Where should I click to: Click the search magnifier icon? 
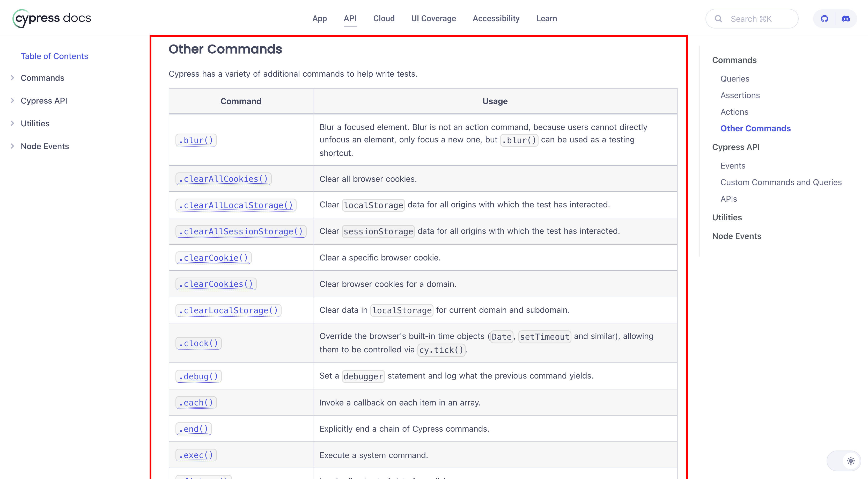point(718,19)
